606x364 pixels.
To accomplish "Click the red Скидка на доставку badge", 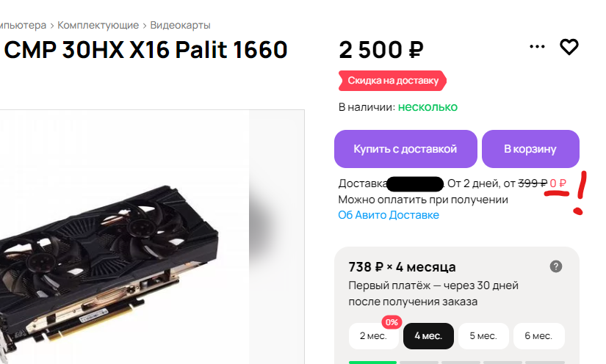I will coord(393,81).
